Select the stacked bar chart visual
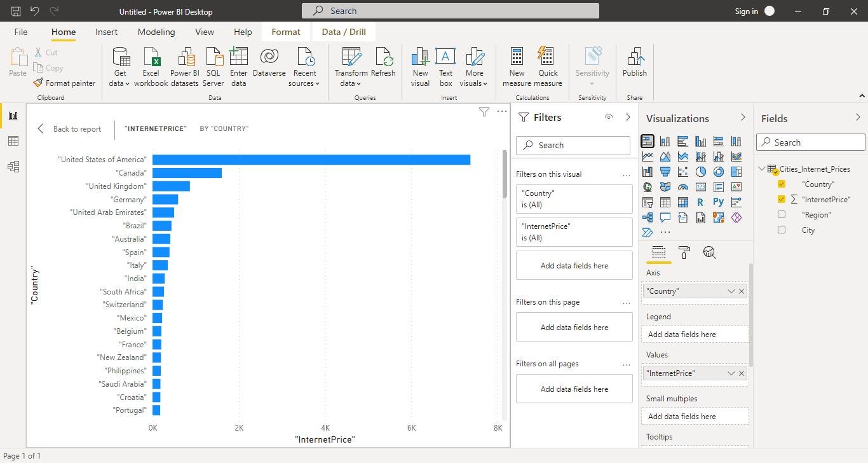The height and width of the screenshot is (463, 868). (x=648, y=141)
